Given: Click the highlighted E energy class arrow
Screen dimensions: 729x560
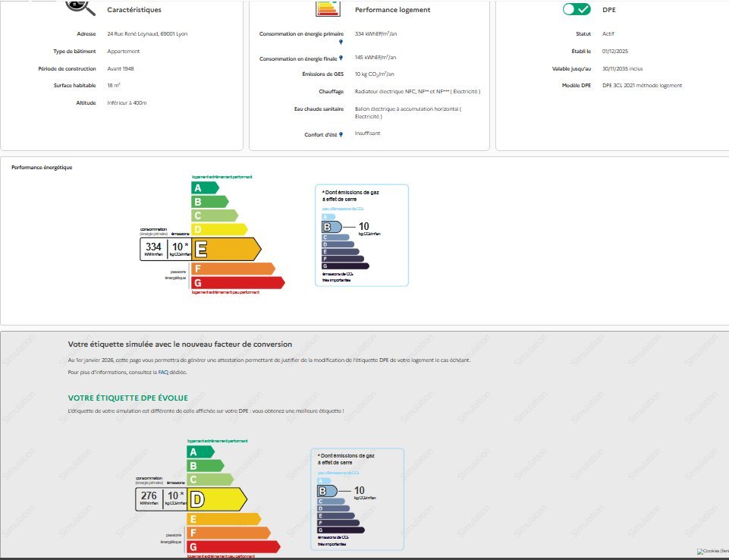Looking at the screenshot, I should pyautogui.click(x=225, y=249).
